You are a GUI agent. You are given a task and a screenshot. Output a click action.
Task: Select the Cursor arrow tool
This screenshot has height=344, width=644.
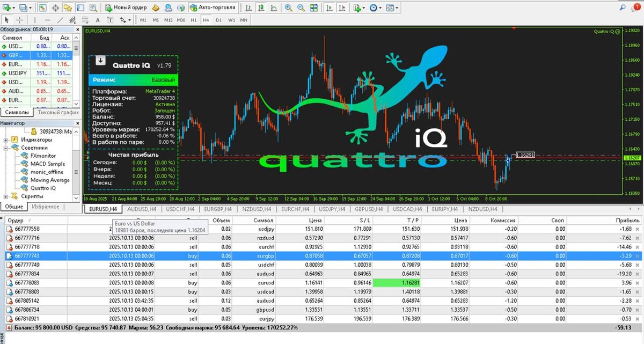point(6,20)
